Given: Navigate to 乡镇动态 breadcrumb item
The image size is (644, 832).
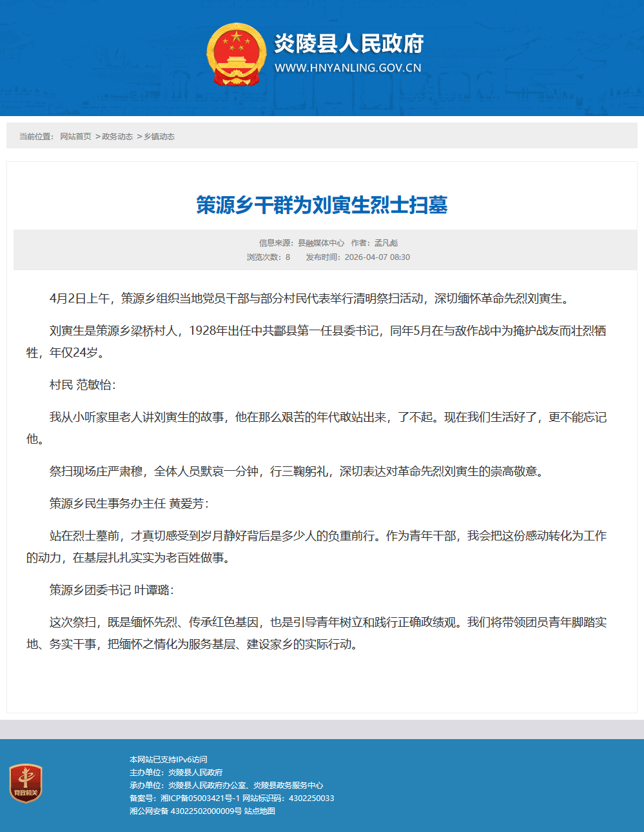Looking at the screenshot, I should point(159,137).
